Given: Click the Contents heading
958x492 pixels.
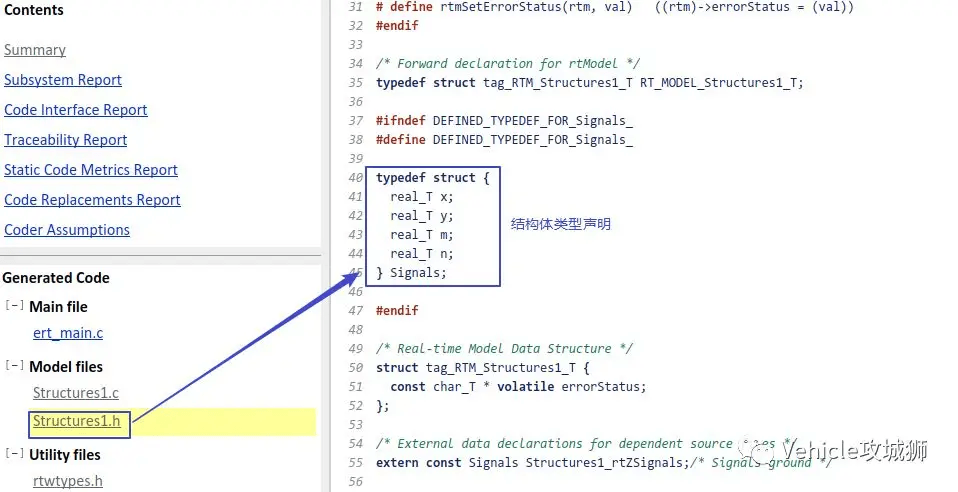Looking at the screenshot, I should click(x=34, y=10).
